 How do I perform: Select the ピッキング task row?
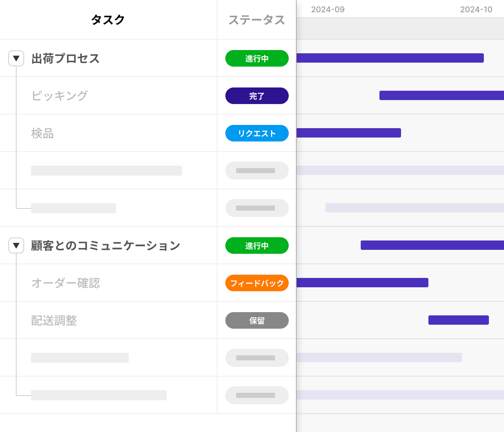pos(59,96)
